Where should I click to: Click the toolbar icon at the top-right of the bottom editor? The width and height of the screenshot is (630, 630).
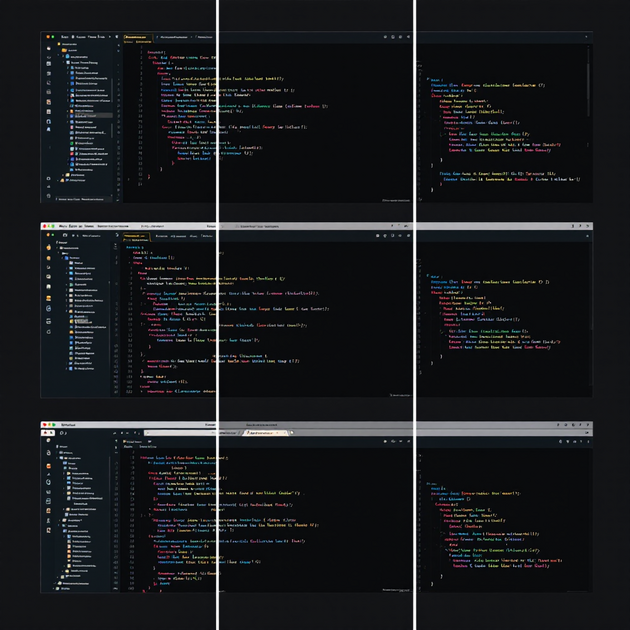385,441
